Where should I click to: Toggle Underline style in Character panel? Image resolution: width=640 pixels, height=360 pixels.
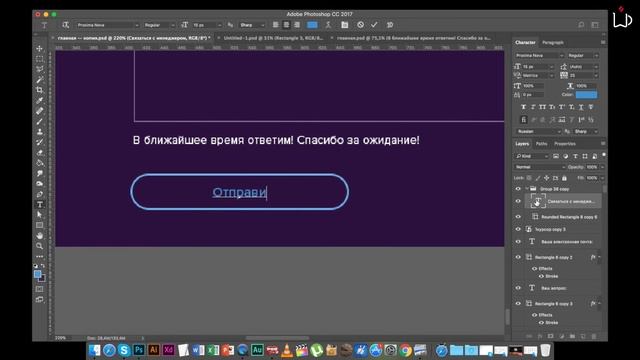click(x=581, y=107)
